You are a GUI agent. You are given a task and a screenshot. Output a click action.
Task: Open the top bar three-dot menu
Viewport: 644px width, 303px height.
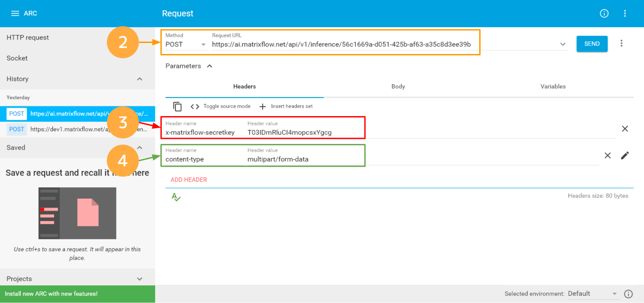(625, 13)
